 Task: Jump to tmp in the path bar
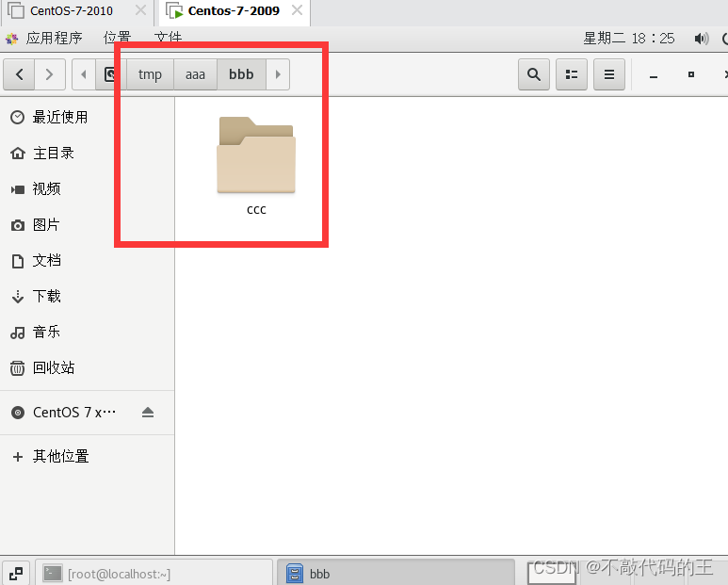pos(150,74)
